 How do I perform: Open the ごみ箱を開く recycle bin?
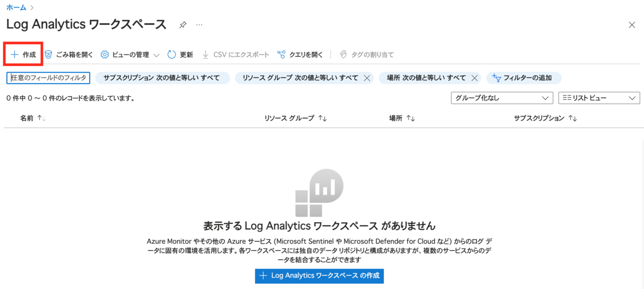click(69, 55)
